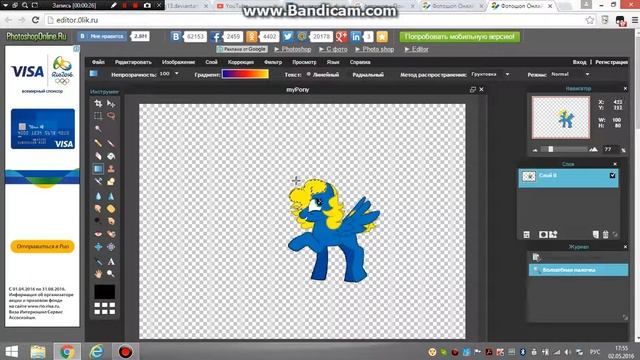Toggle visibility checkbox of Слой 0 layer
Screen dimensions: 640x360
tap(612, 176)
